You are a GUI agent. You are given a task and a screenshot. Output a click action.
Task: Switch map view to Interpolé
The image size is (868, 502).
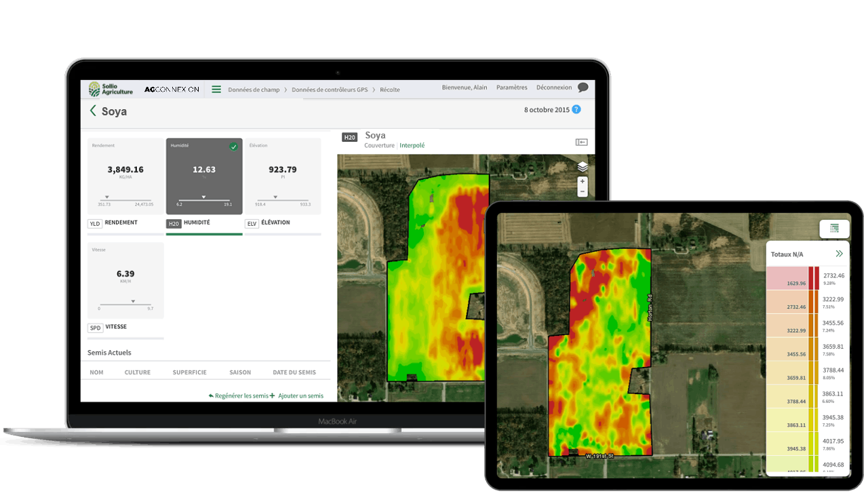click(x=412, y=145)
